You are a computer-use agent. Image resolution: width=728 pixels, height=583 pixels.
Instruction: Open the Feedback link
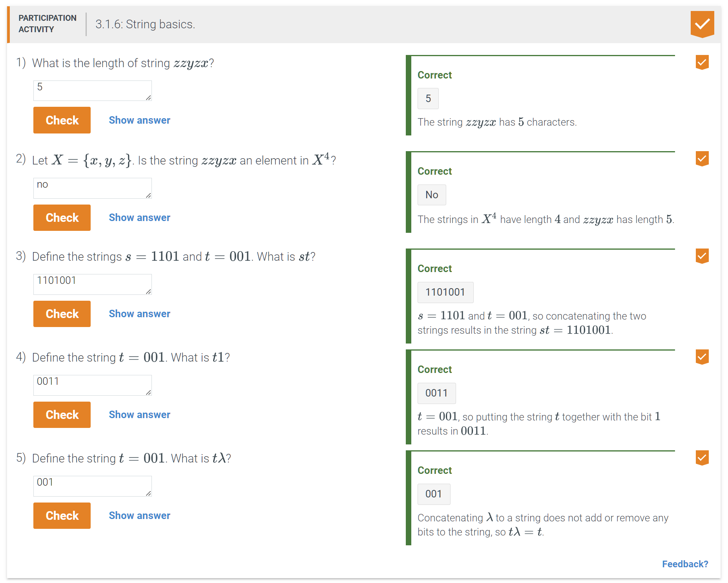pyautogui.click(x=685, y=564)
